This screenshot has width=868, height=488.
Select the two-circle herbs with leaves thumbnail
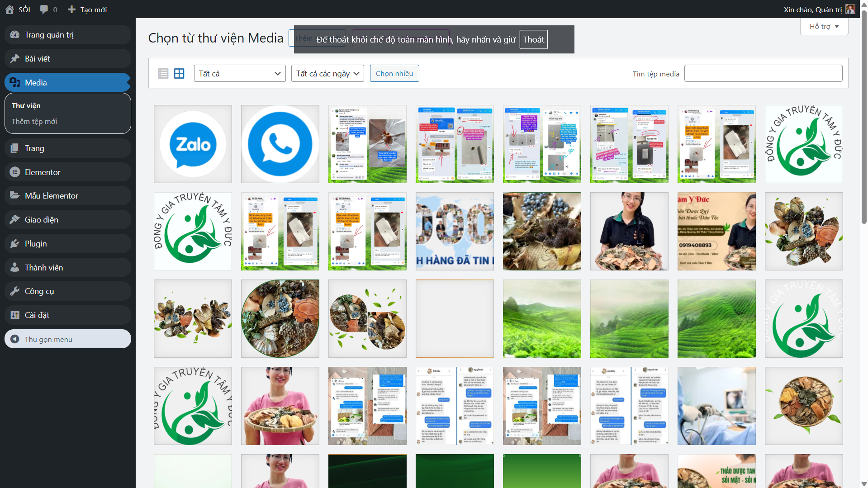(368, 319)
